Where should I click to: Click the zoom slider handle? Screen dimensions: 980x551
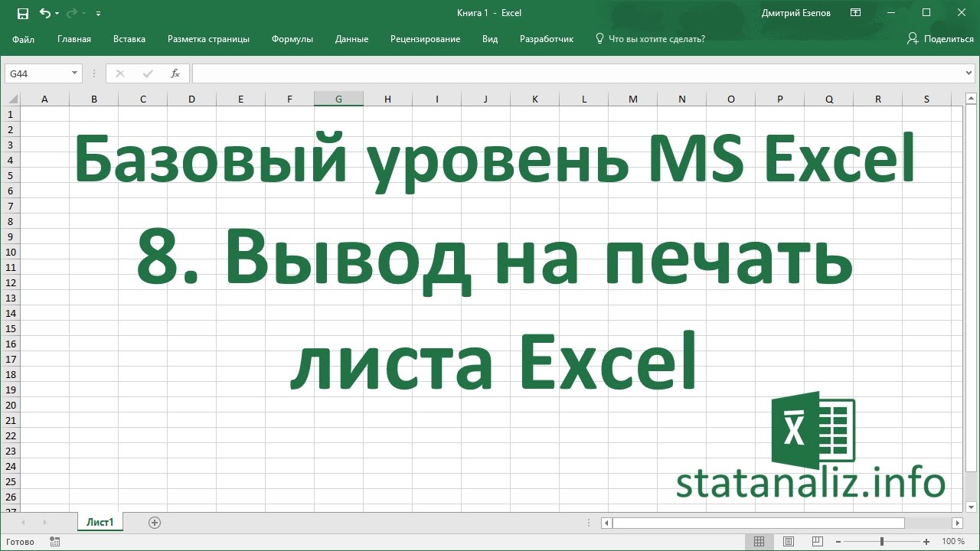click(x=882, y=541)
